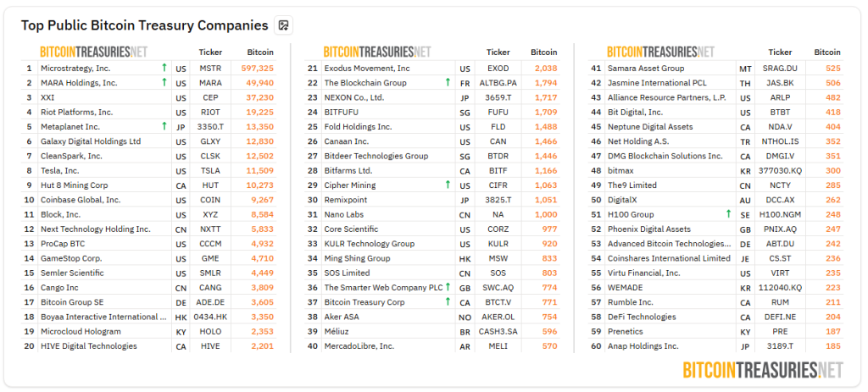Click 'KULR Technology Group'

370,243
